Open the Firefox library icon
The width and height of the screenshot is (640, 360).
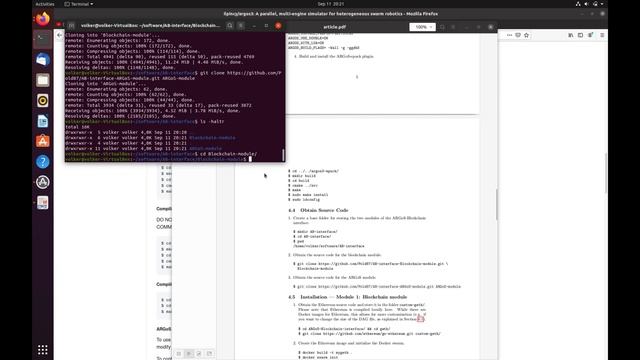tap(571, 36)
